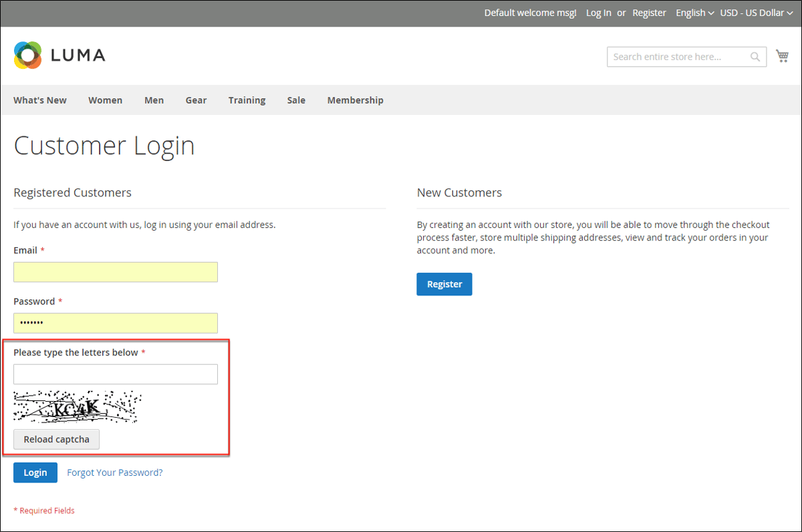Open the English language dropdown
Screen dimensions: 802x532
(x=694, y=12)
